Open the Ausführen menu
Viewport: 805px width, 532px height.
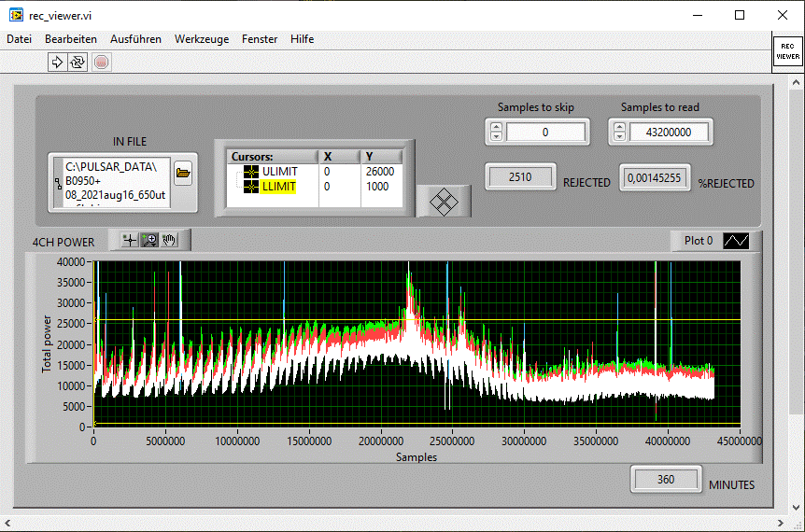click(135, 39)
